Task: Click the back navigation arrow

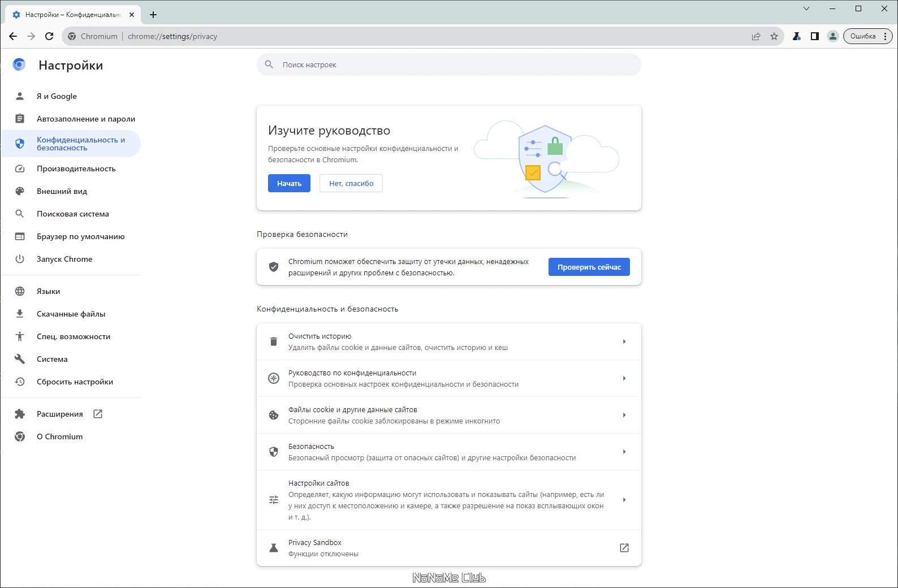Action: [x=13, y=36]
